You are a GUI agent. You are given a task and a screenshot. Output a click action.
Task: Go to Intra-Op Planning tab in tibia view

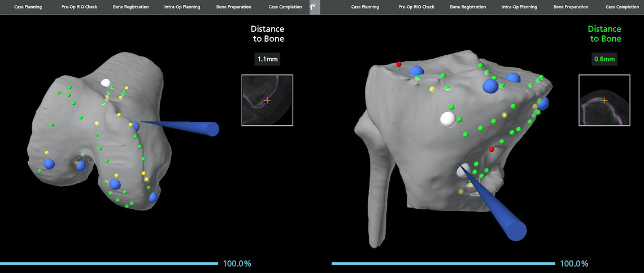click(520, 7)
